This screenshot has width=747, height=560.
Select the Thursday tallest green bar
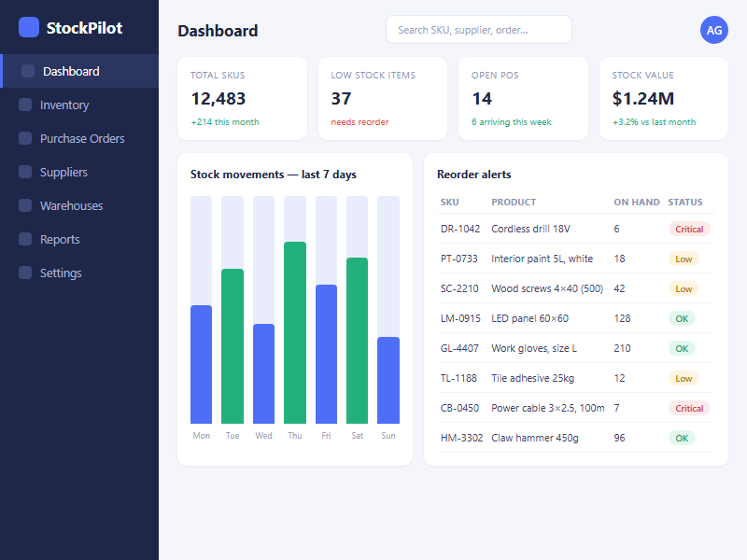click(x=295, y=332)
